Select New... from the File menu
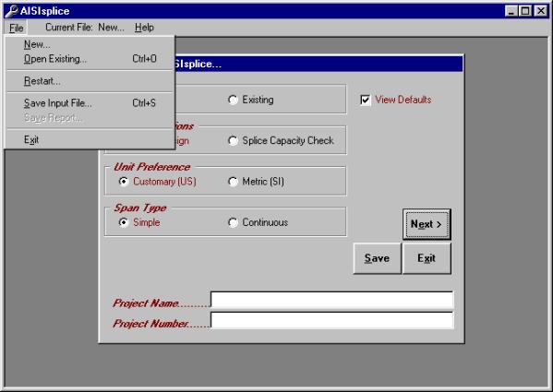The image size is (553, 392). tap(90, 44)
